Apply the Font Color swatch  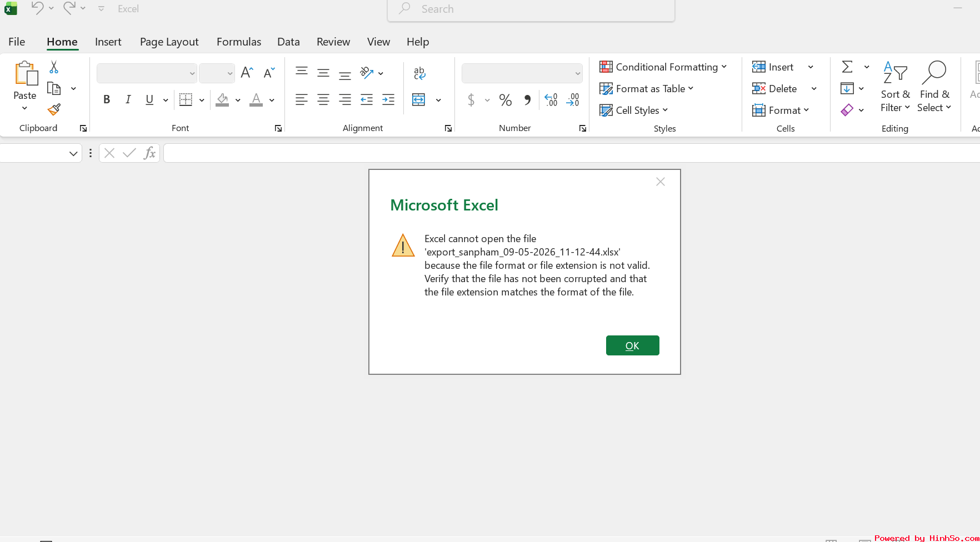[x=256, y=100]
